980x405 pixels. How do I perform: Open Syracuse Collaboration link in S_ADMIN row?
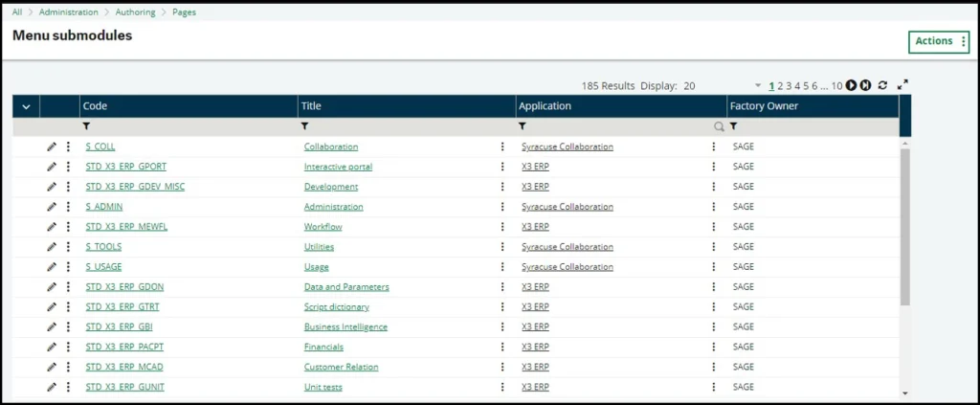[x=568, y=207]
